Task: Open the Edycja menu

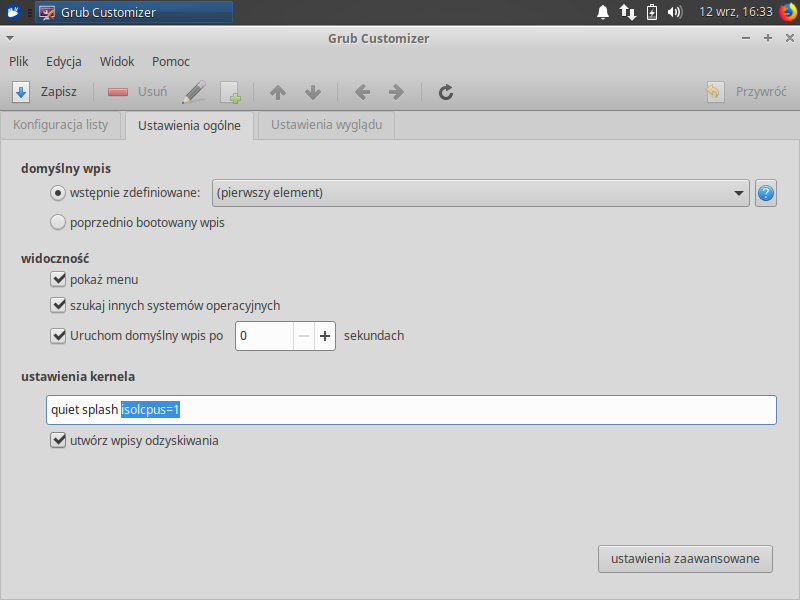Action: [x=64, y=62]
